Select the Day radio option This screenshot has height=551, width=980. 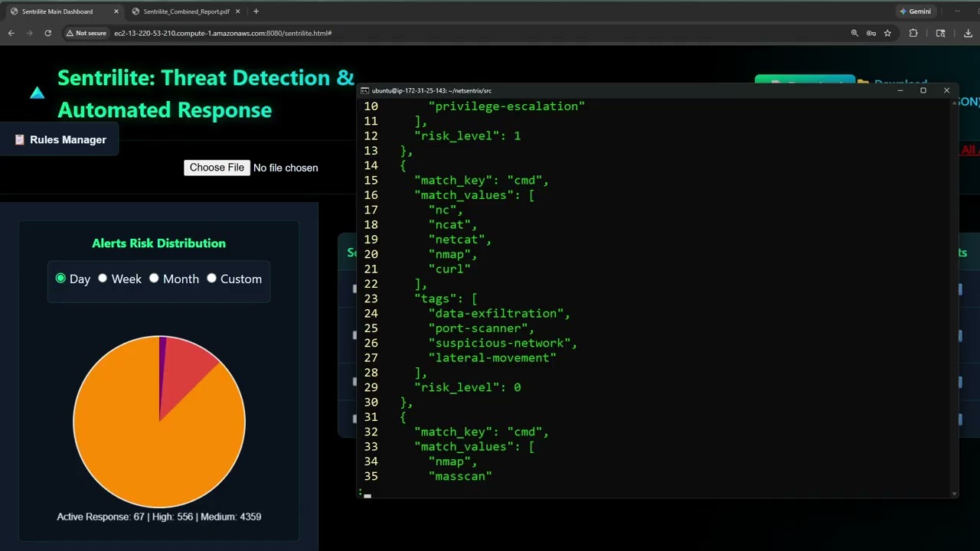tap(60, 278)
